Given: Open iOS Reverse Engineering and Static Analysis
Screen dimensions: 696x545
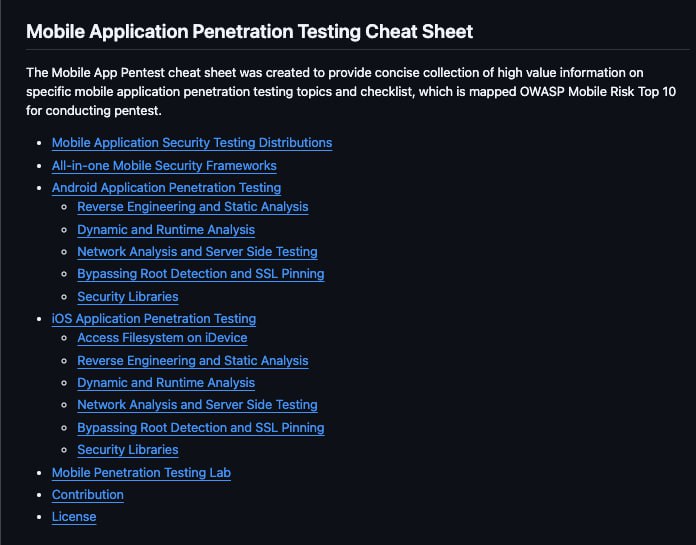Looking at the screenshot, I should 193,361.
